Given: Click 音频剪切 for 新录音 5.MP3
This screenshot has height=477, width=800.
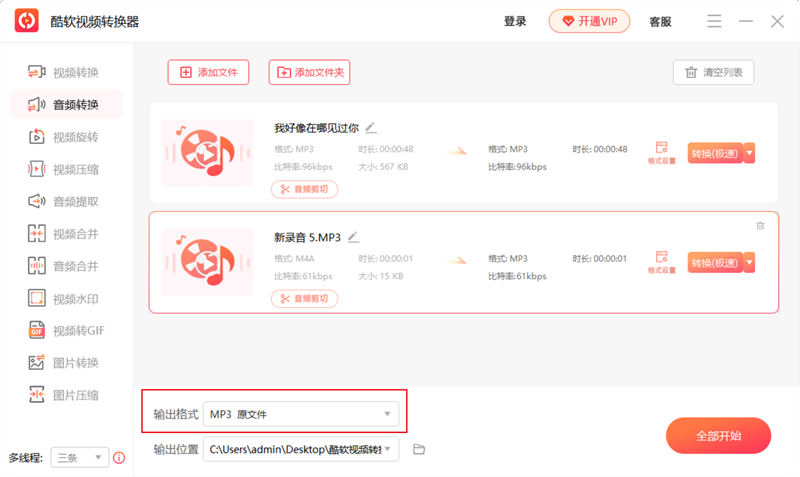Looking at the screenshot, I should pos(305,299).
